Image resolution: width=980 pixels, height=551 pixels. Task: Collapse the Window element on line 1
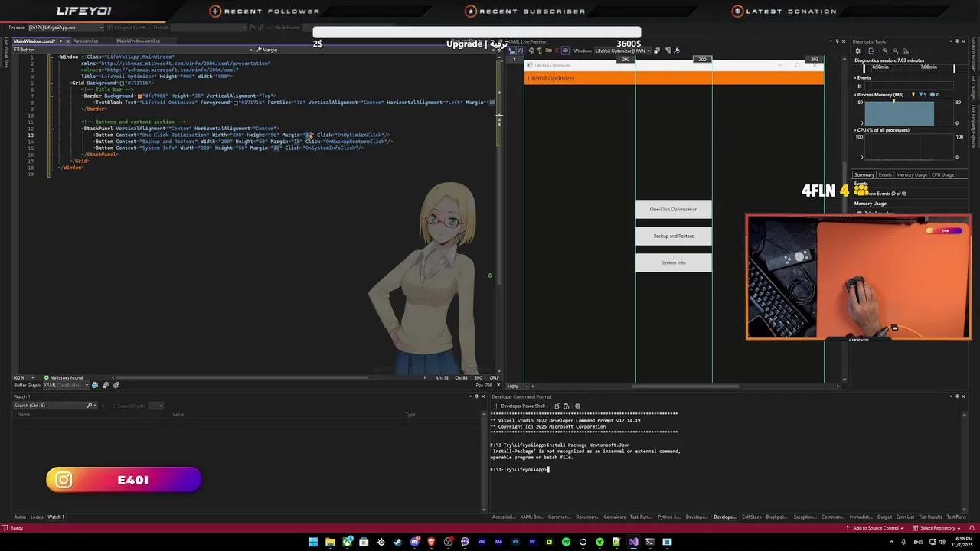pyautogui.click(x=52, y=57)
